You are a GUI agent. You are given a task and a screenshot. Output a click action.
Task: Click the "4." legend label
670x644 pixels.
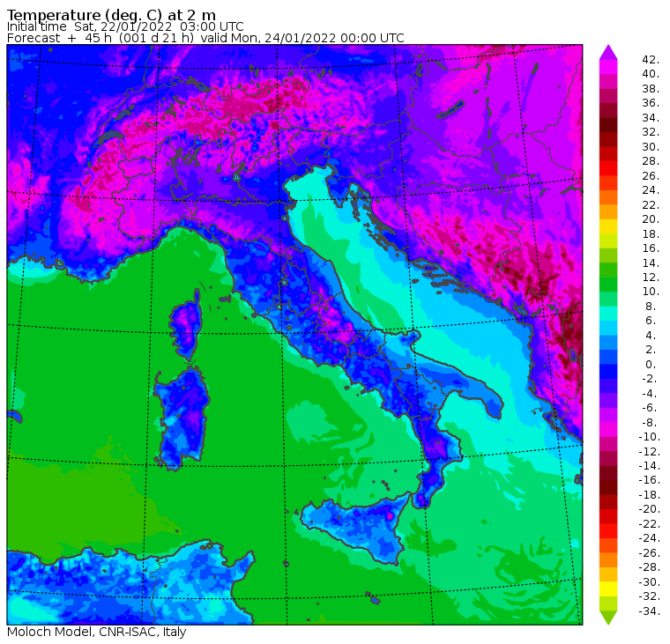point(651,336)
